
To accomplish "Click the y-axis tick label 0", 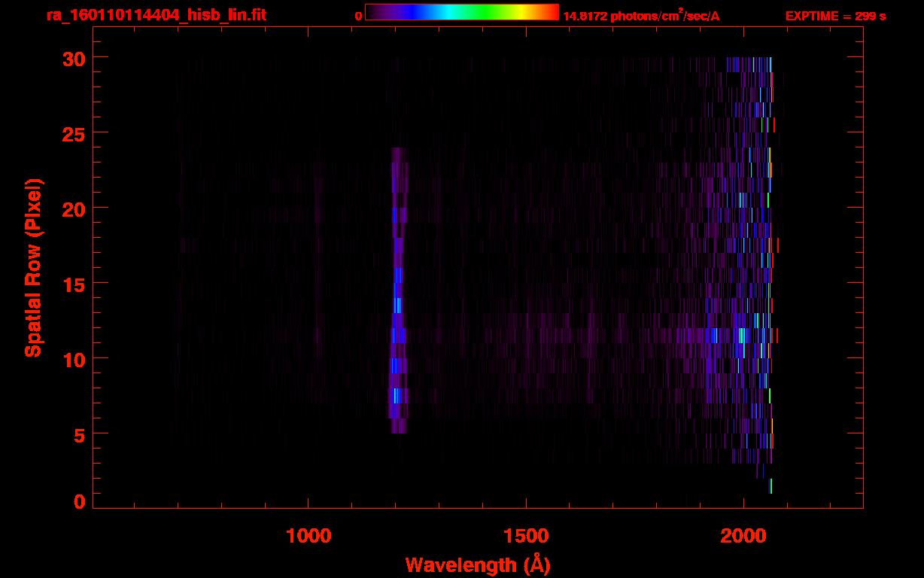I will [x=78, y=501].
